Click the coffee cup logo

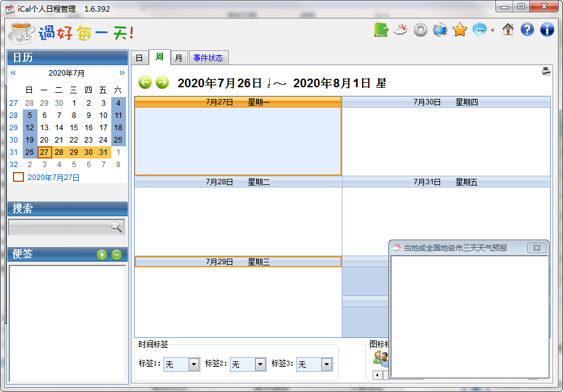point(22,33)
